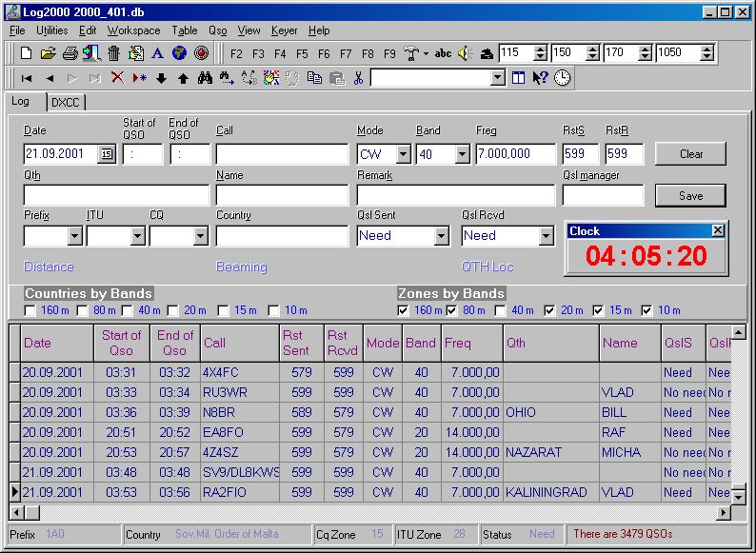Click the trash can delete icon
This screenshot has width=756, height=553.
114,53
